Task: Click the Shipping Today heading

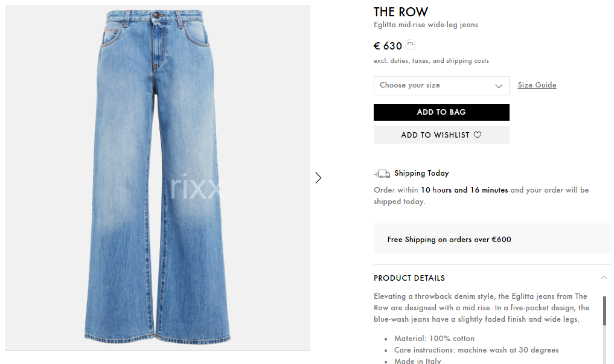Action: 421,173
